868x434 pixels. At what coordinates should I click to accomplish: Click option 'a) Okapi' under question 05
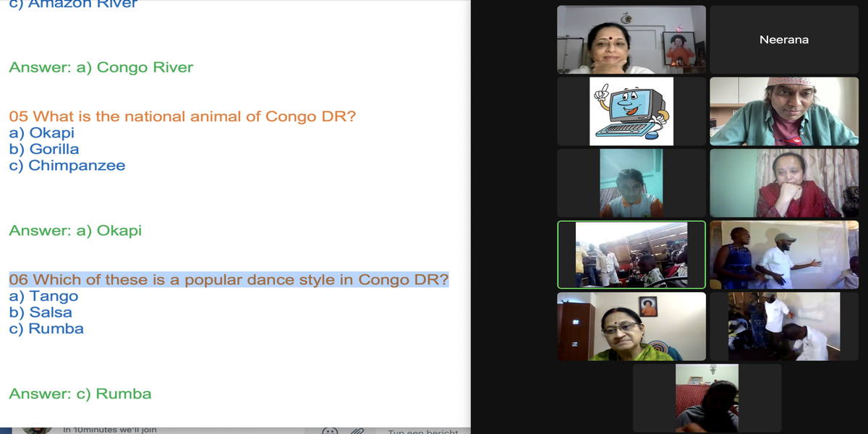pyautogui.click(x=41, y=133)
